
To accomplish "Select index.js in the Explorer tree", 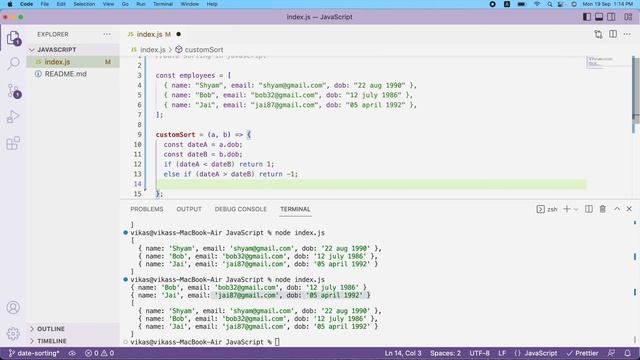I will tap(73, 62).
